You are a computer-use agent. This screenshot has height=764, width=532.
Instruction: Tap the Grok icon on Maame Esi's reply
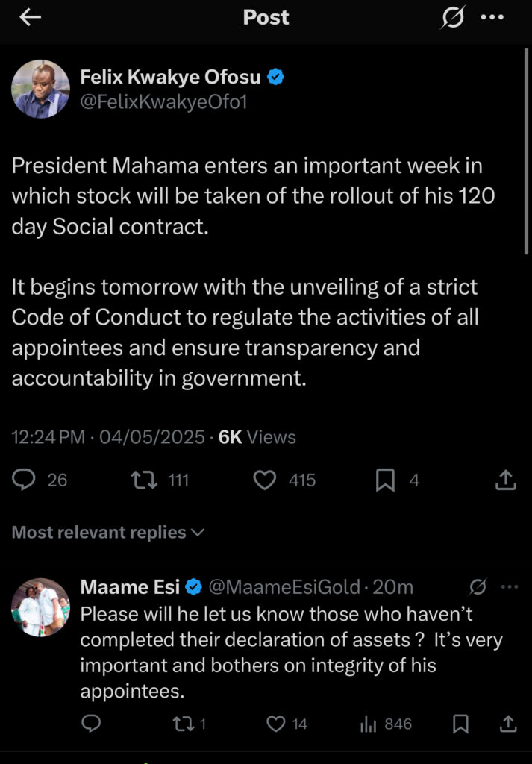(479, 587)
